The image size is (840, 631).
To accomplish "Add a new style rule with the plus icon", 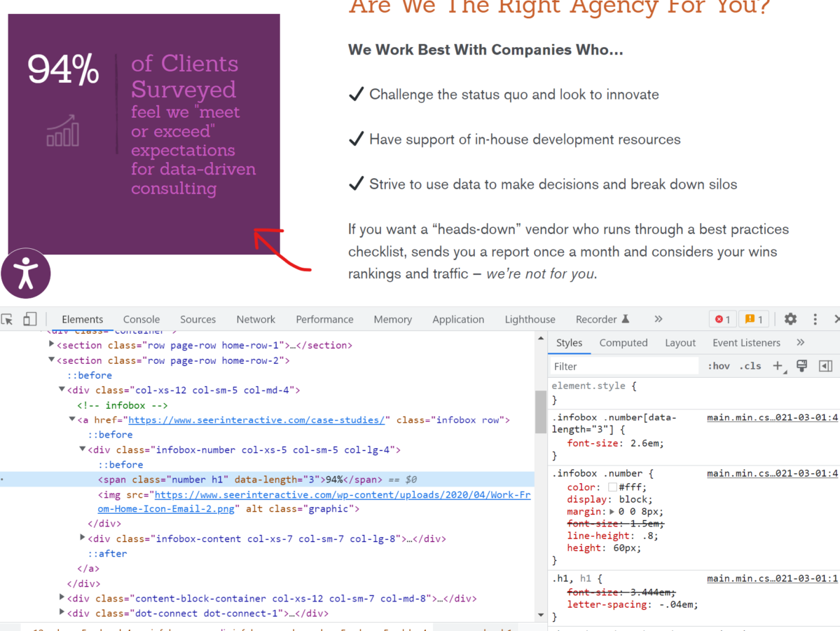I will [778, 365].
